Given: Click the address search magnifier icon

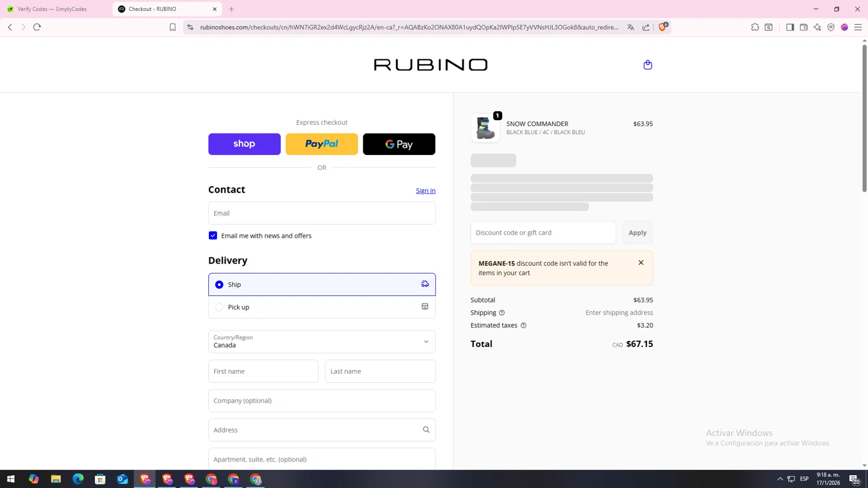Looking at the screenshot, I should (426, 430).
